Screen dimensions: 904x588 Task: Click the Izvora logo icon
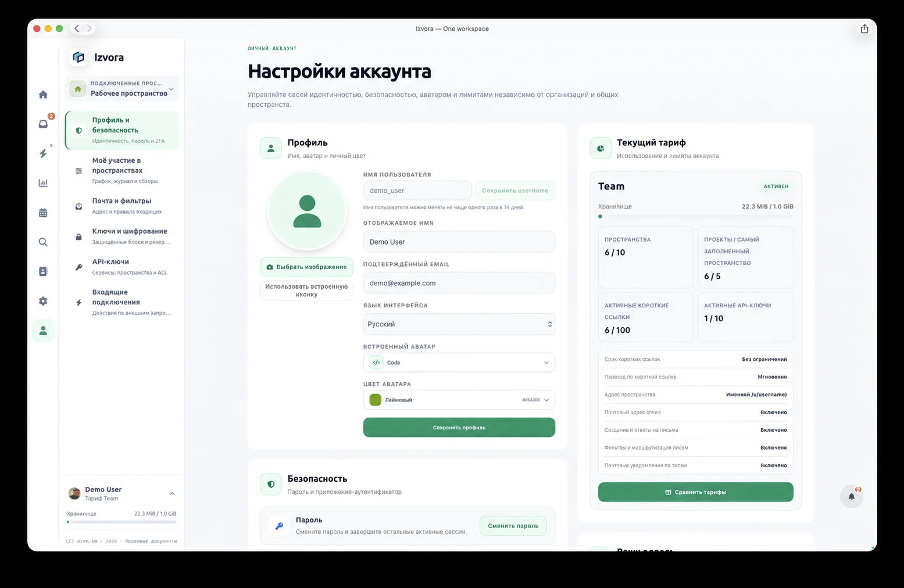pyautogui.click(x=78, y=57)
